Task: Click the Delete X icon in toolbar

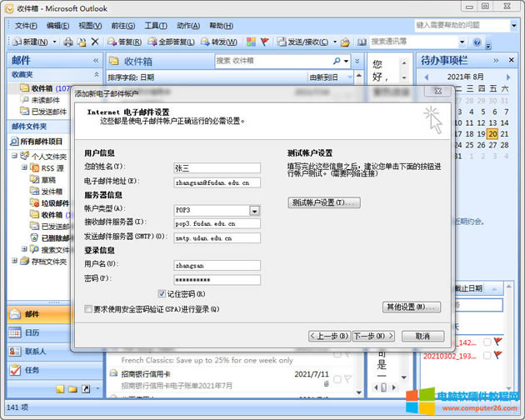Action: coord(95,42)
